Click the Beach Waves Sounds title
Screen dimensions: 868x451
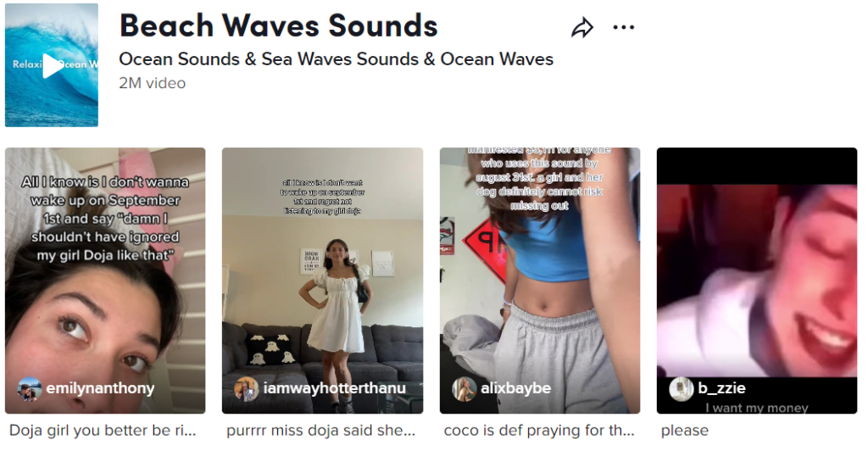[x=278, y=25]
